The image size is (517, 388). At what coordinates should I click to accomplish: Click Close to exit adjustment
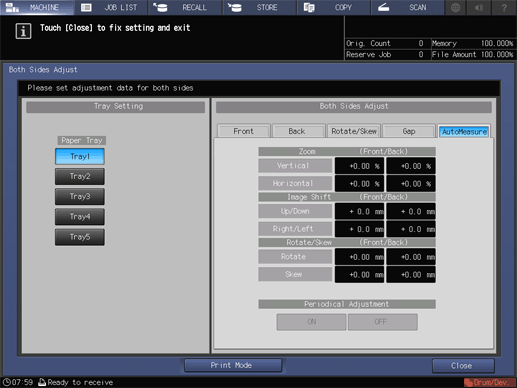[463, 366]
